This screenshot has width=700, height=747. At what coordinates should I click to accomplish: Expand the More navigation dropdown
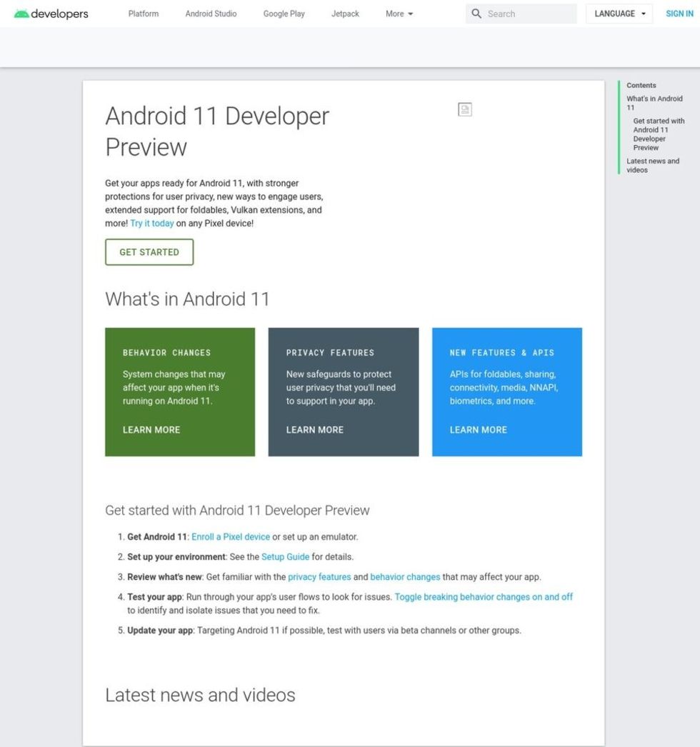[x=398, y=14]
